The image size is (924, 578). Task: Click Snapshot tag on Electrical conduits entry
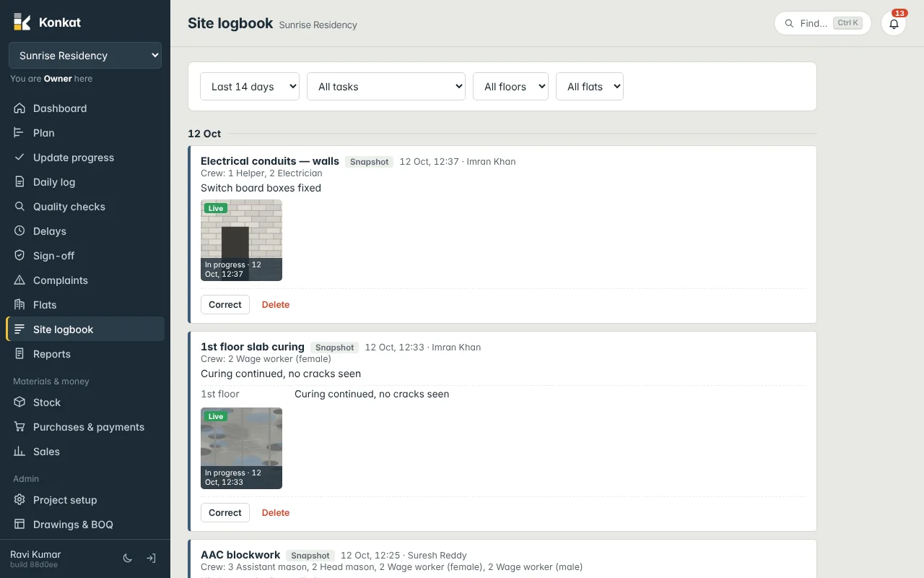tap(370, 162)
